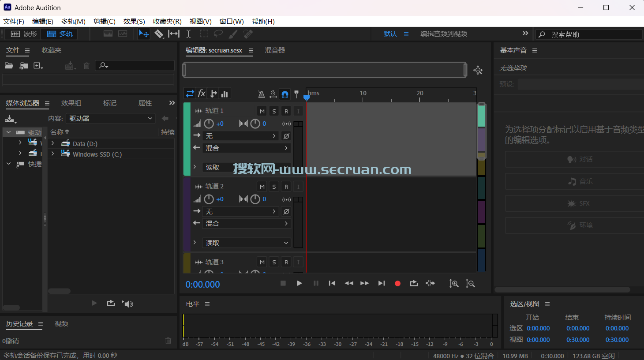The image size is (644, 360).
Task: Show the EQ track controls
Action: pos(225,94)
